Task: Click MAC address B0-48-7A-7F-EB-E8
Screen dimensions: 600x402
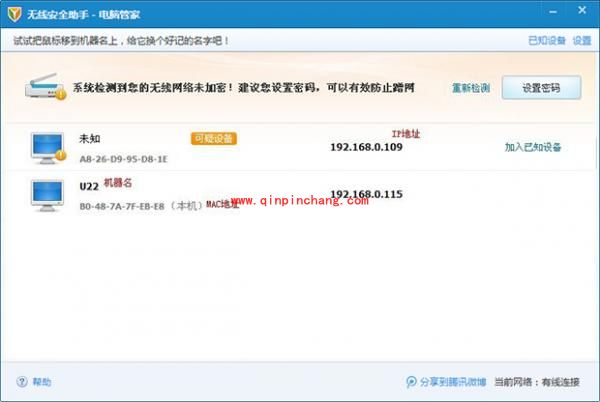Action: point(122,207)
